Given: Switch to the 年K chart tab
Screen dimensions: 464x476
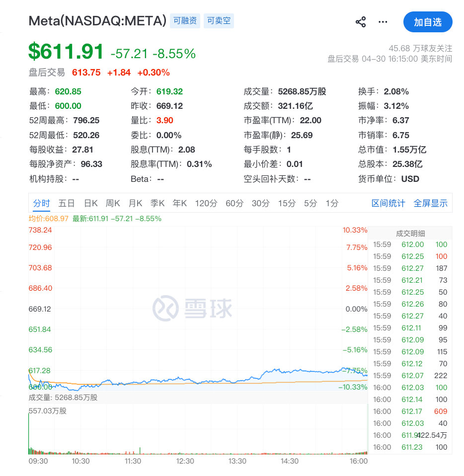Looking at the screenshot, I should pyautogui.click(x=180, y=203).
